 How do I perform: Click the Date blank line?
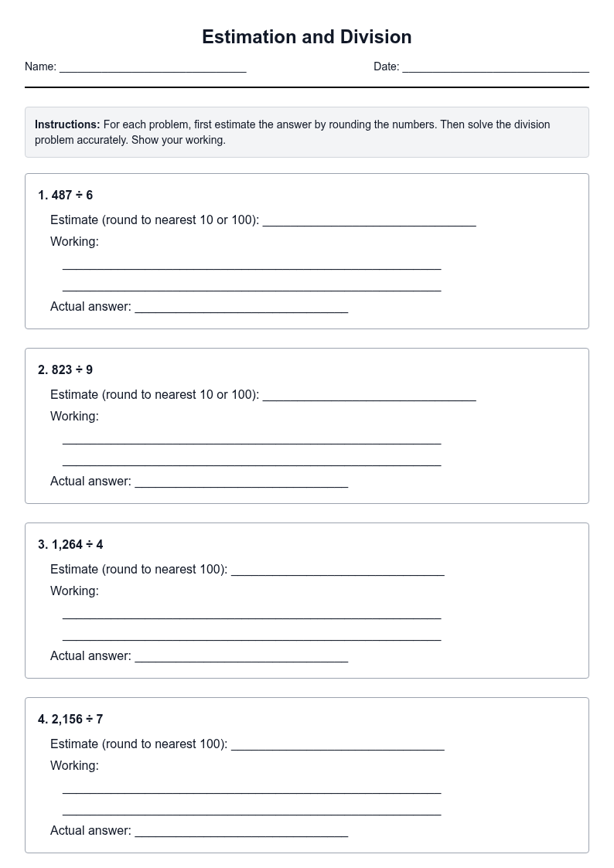tap(496, 66)
